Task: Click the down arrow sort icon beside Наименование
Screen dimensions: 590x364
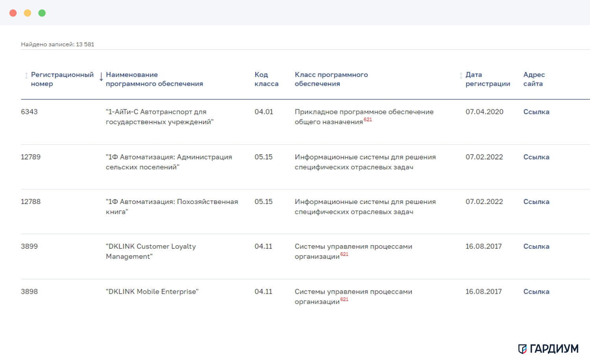Action: click(101, 77)
